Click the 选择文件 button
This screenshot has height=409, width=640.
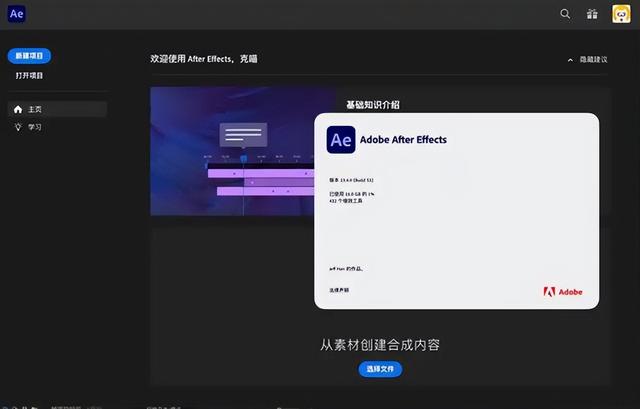pyautogui.click(x=380, y=369)
